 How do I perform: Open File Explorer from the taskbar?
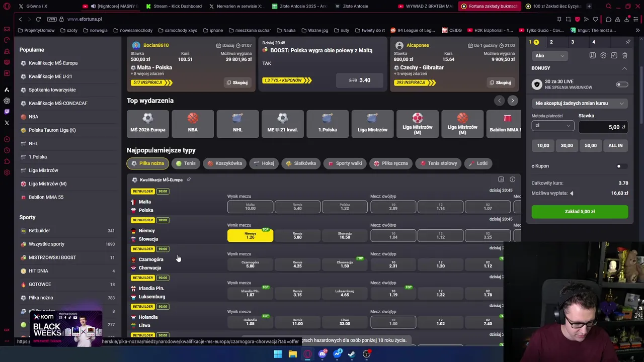(293, 354)
